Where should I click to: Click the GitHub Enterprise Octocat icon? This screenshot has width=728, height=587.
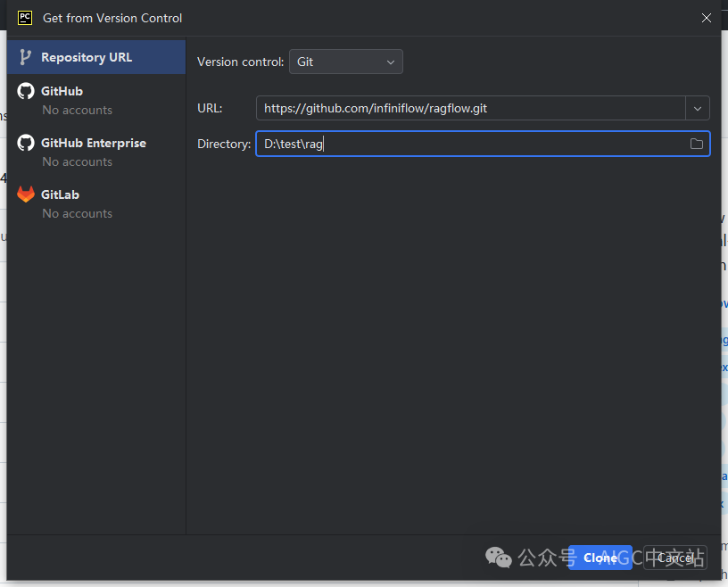(26, 143)
